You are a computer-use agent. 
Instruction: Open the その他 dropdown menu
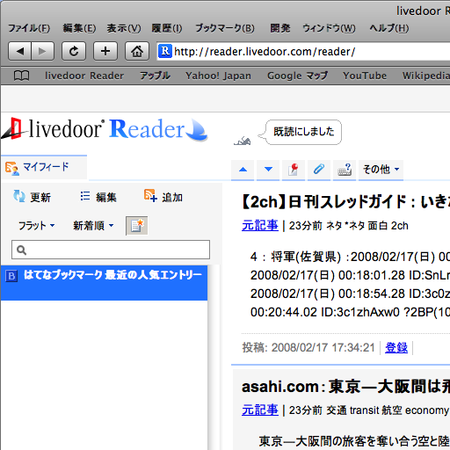pos(381,170)
